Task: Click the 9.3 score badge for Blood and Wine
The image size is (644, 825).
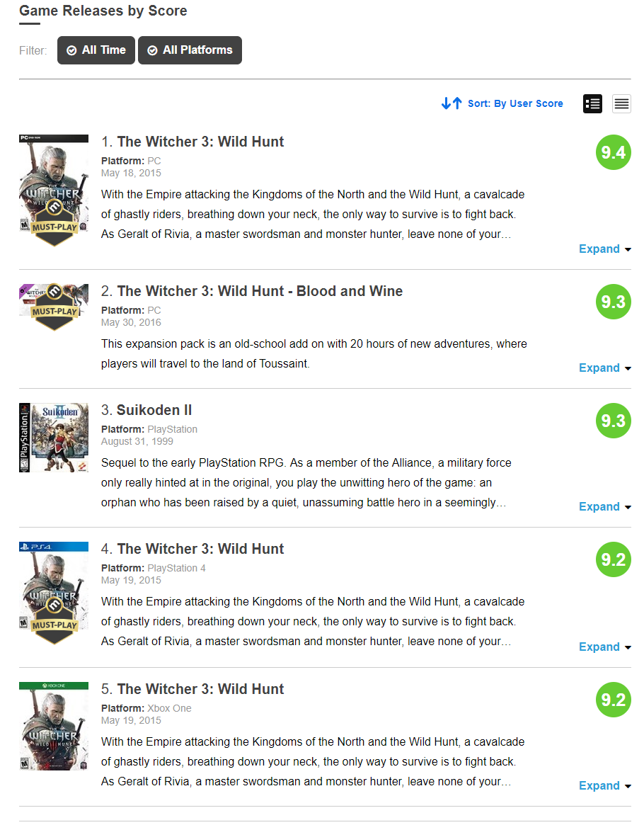Action: (x=613, y=302)
